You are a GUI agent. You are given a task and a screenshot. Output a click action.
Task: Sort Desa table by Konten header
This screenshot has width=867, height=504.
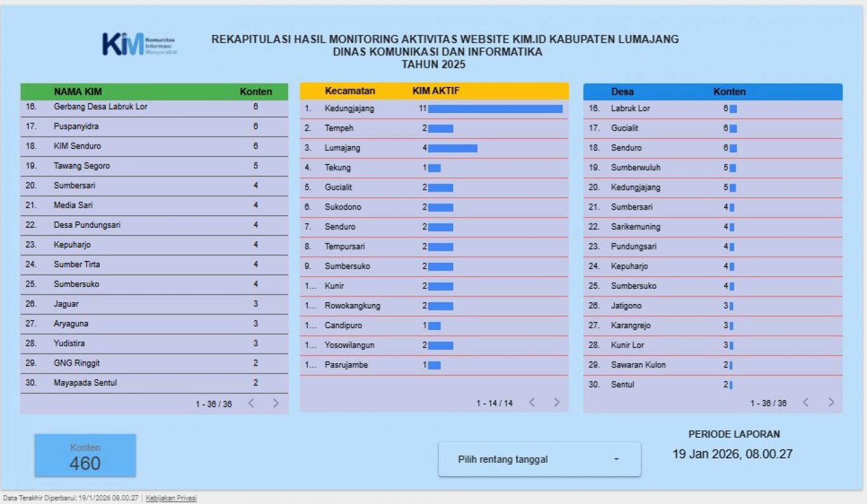pyautogui.click(x=729, y=91)
